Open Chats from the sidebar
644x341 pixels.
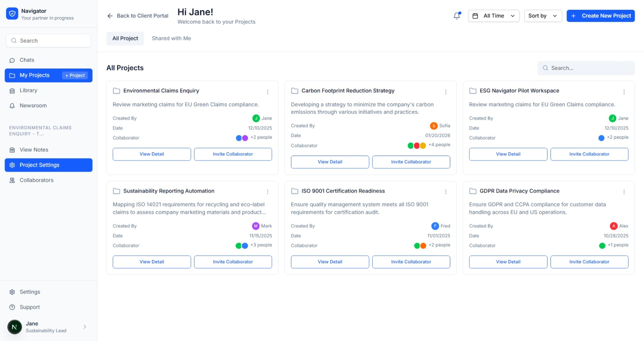pyautogui.click(x=27, y=60)
